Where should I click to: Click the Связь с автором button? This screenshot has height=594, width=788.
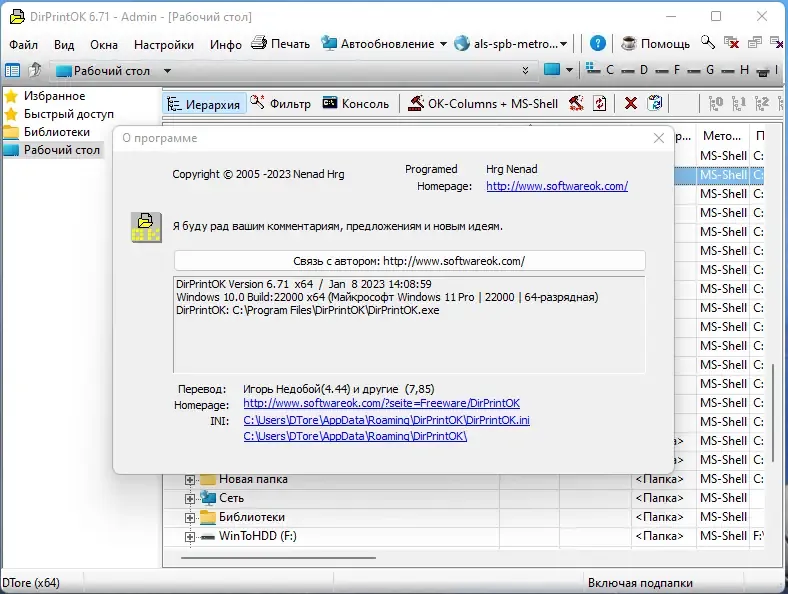click(x=409, y=261)
